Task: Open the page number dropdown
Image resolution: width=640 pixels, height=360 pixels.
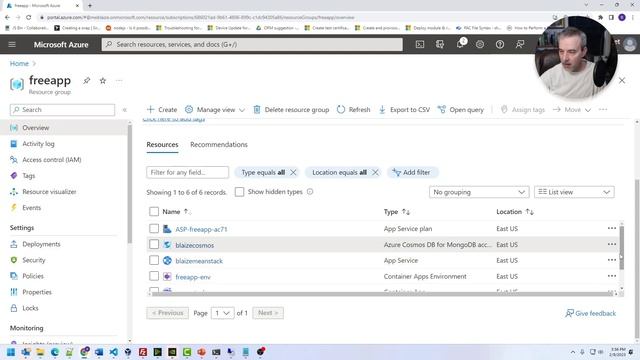Action: pyautogui.click(x=222, y=313)
